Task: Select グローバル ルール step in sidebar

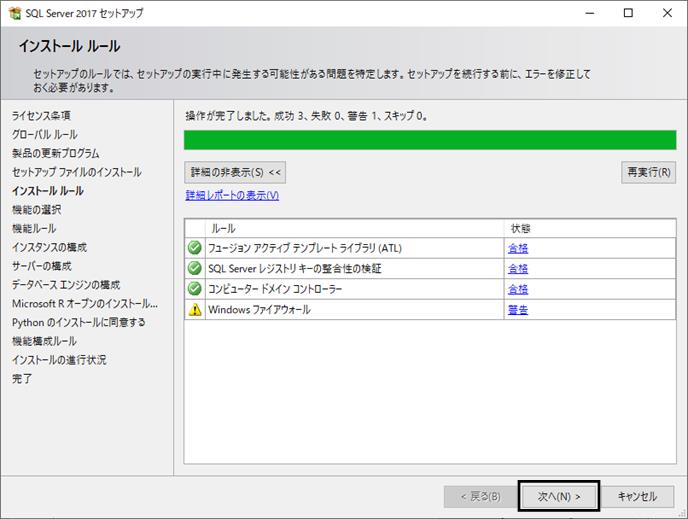Action: coord(45,134)
